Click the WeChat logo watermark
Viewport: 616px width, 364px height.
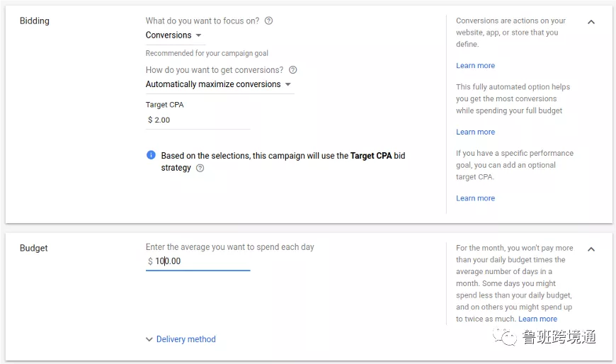tap(505, 337)
